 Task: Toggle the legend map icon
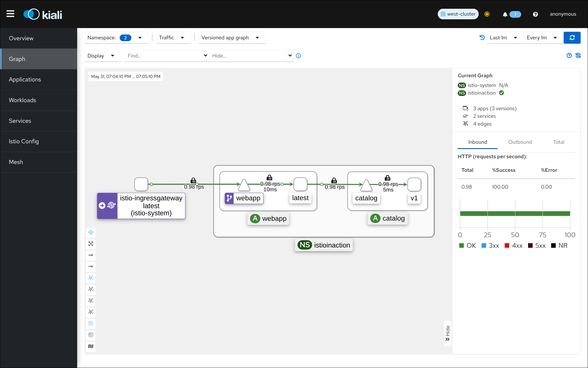[x=91, y=346]
